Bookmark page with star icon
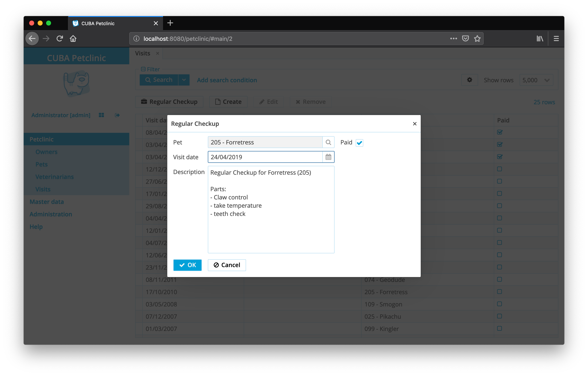This screenshot has height=376, width=588. (477, 39)
